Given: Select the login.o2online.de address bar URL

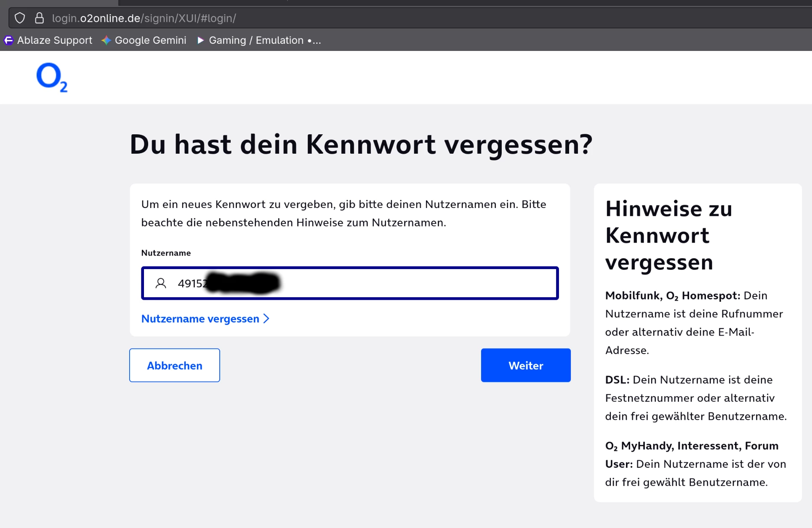Looking at the screenshot, I should (144, 19).
